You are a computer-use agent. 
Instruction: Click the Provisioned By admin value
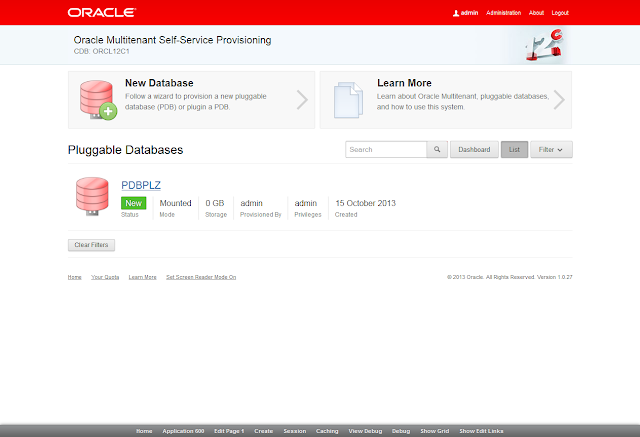[251, 203]
